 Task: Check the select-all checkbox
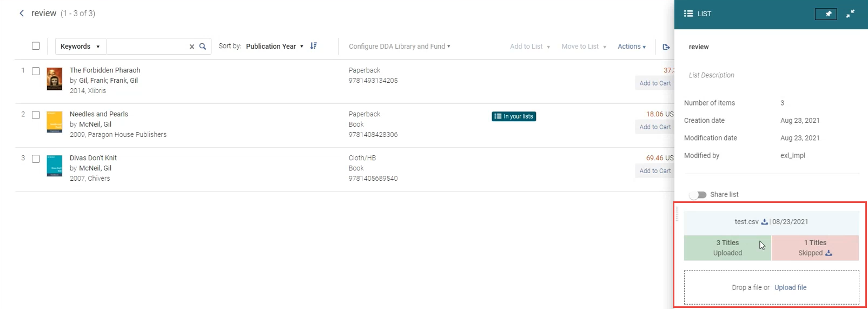click(36, 46)
